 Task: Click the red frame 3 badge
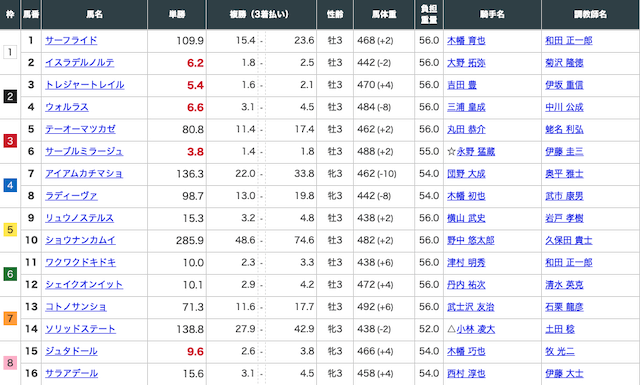(10, 141)
